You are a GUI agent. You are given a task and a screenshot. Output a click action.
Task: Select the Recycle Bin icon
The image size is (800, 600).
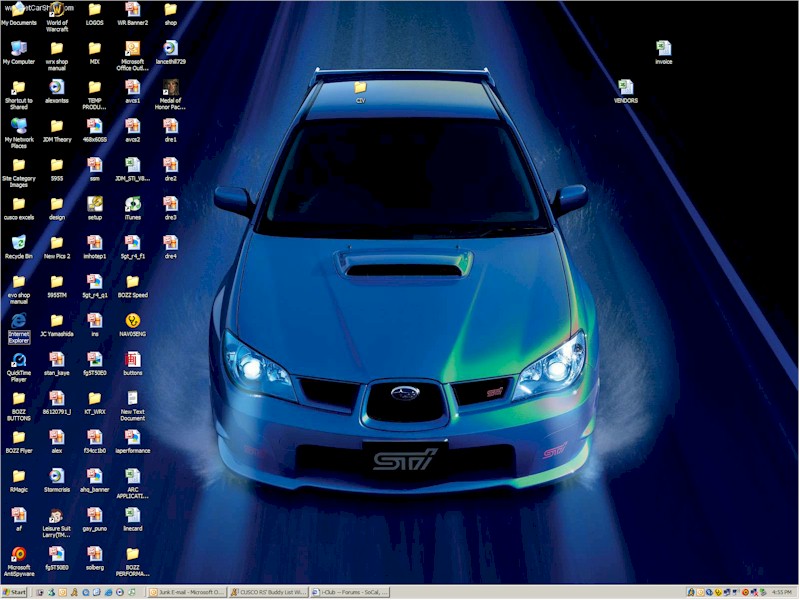coord(18,243)
